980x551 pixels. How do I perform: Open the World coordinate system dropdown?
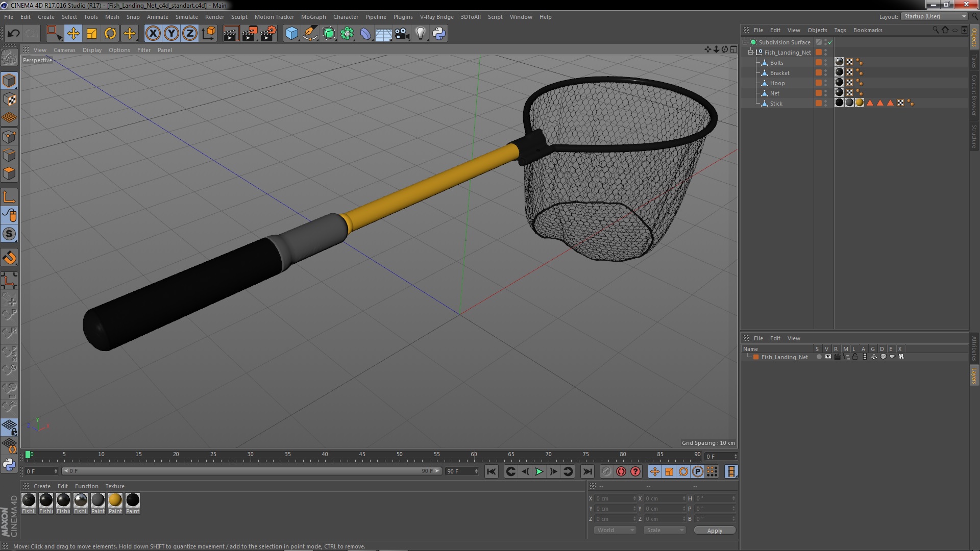[615, 530]
